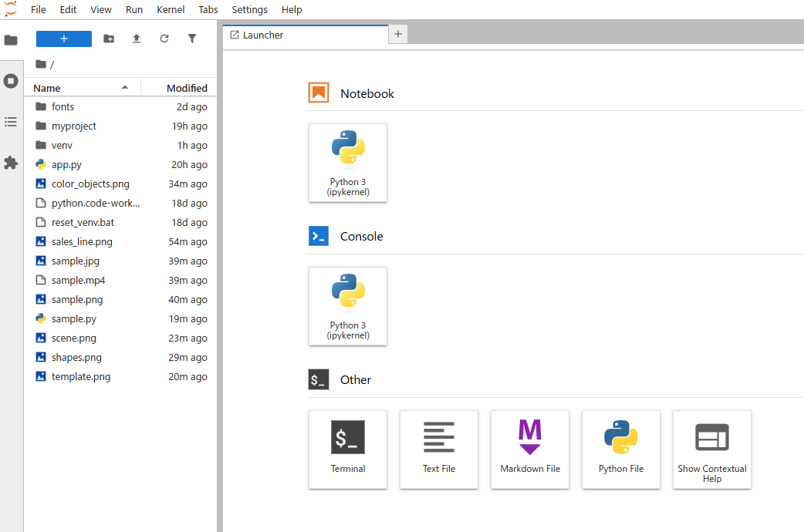This screenshot has height=532, width=804.
Task: Show the Table of Contents sidebar
Action: (x=11, y=122)
